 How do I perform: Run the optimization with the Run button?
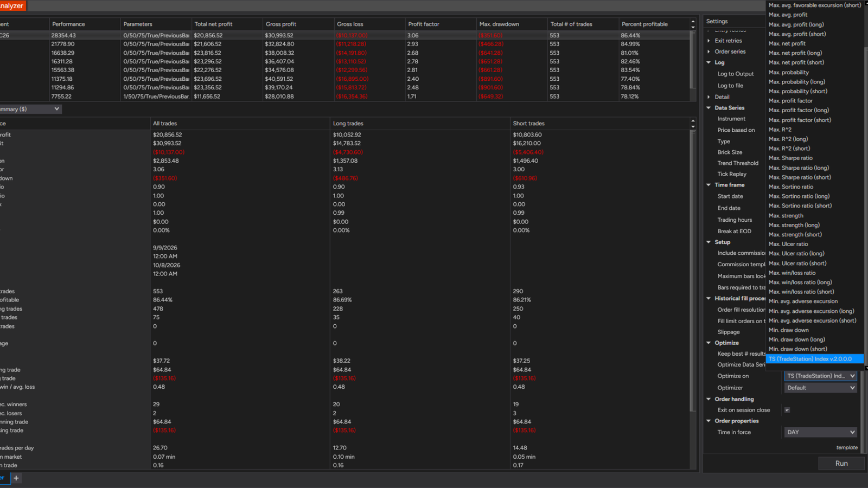[x=841, y=464]
